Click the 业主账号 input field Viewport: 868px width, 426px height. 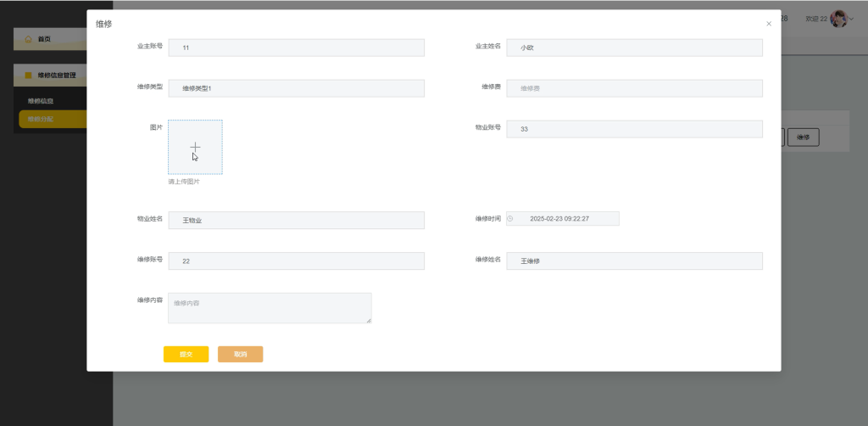coord(296,48)
